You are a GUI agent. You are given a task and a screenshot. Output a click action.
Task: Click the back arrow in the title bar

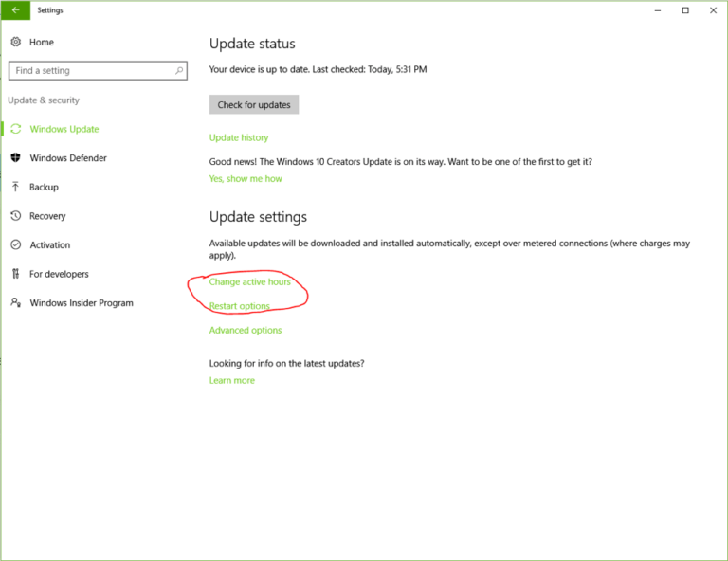pos(16,10)
